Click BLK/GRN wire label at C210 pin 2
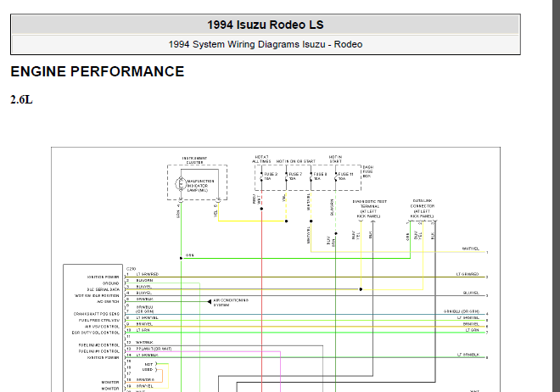The width and height of the screenshot is (560, 392). (144, 281)
